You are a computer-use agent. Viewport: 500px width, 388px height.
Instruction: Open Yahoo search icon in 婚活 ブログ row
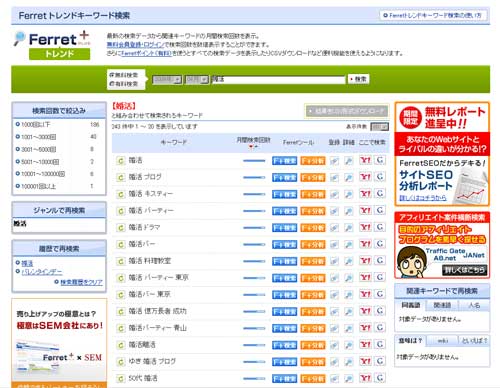(x=365, y=177)
